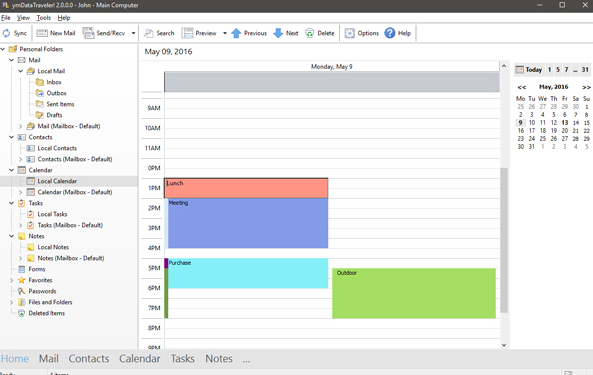Image resolution: width=593 pixels, height=375 pixels.
Task: Go to previous month with << arrow
Action: [522, 87]
